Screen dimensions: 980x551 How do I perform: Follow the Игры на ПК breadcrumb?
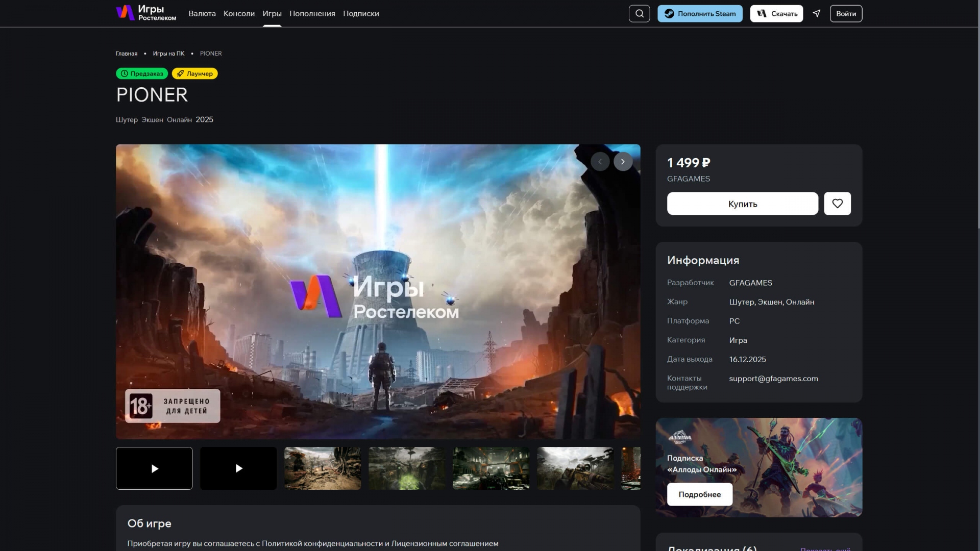pos(168,54)
